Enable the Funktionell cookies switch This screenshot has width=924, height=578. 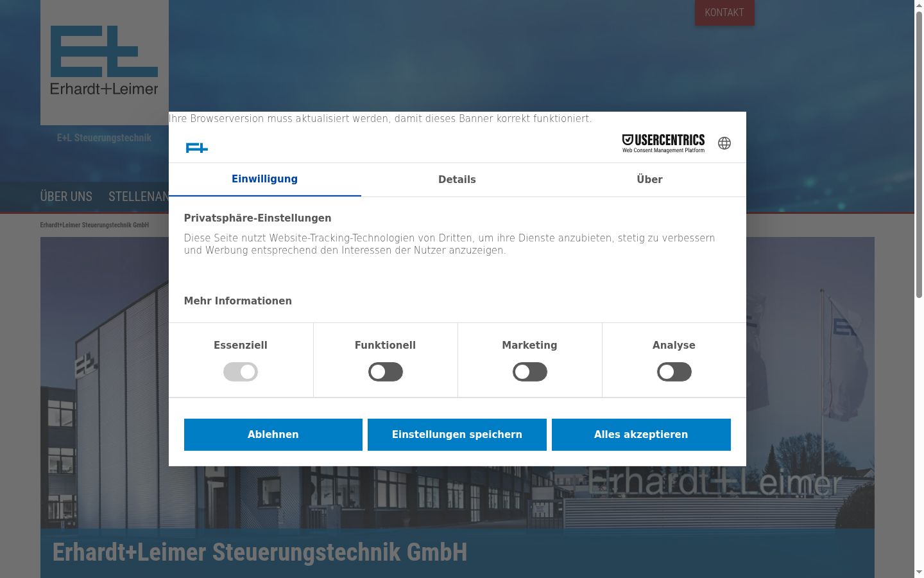click(x=386, y=372)
